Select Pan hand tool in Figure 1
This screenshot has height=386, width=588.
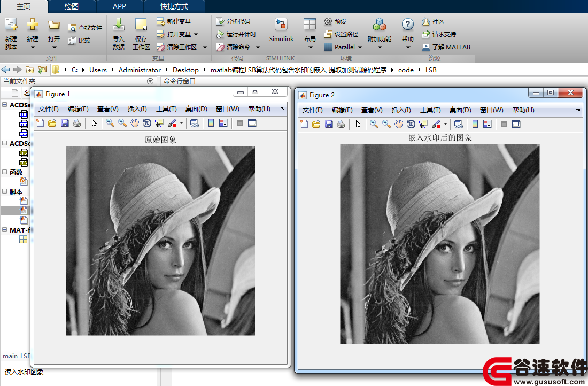click(135, 123)
